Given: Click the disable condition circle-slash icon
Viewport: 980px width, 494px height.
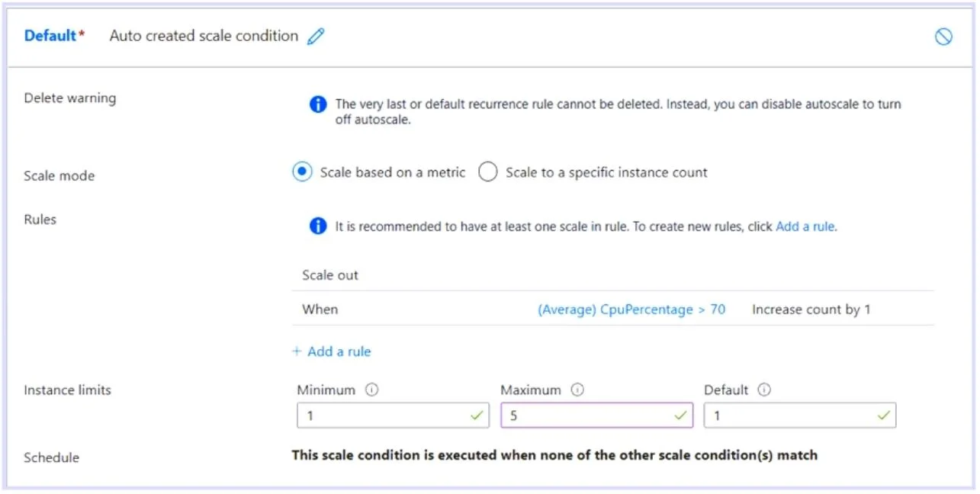Looking at the screenshot, I should [x=943, y=37].
